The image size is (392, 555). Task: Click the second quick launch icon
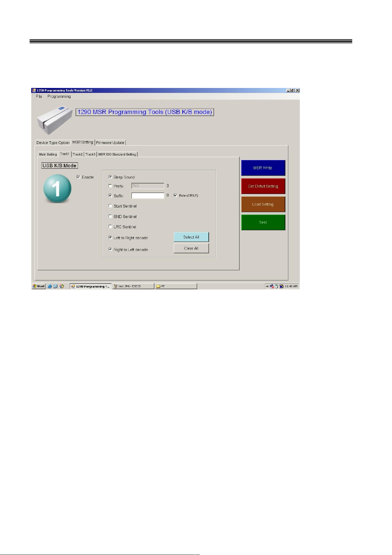(56, 286)
